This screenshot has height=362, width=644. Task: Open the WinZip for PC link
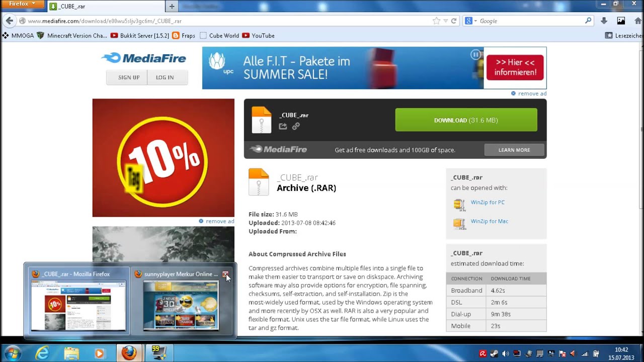(488, 202)
